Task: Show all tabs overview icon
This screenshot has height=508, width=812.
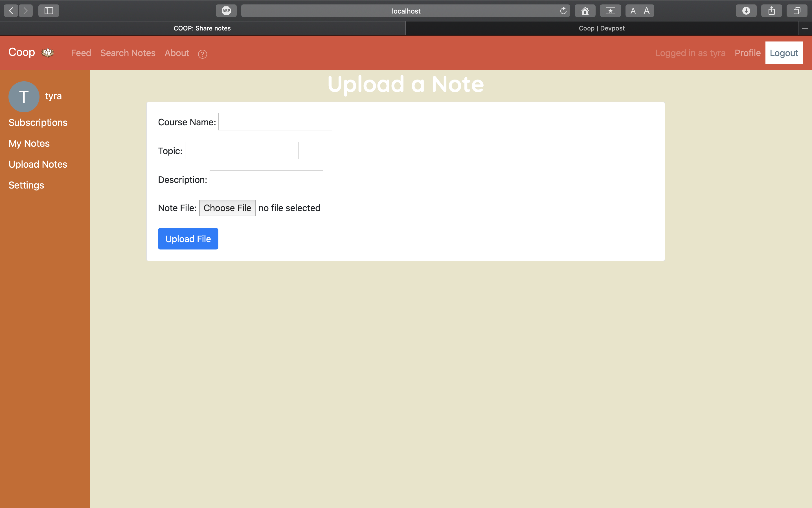Action: [796, 11]
